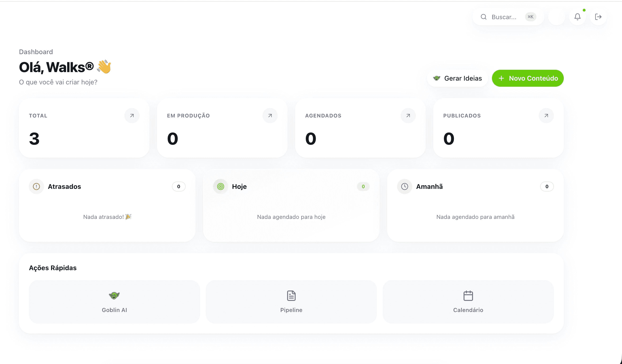This screenshot has width=622, height=364.
Task: Open Publicados card arrow icon
Action: (546, 116)
